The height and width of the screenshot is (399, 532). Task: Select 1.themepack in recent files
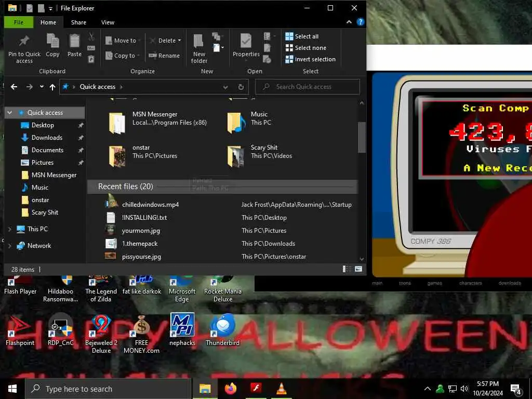pyautogui.click(x=140, y=244)
